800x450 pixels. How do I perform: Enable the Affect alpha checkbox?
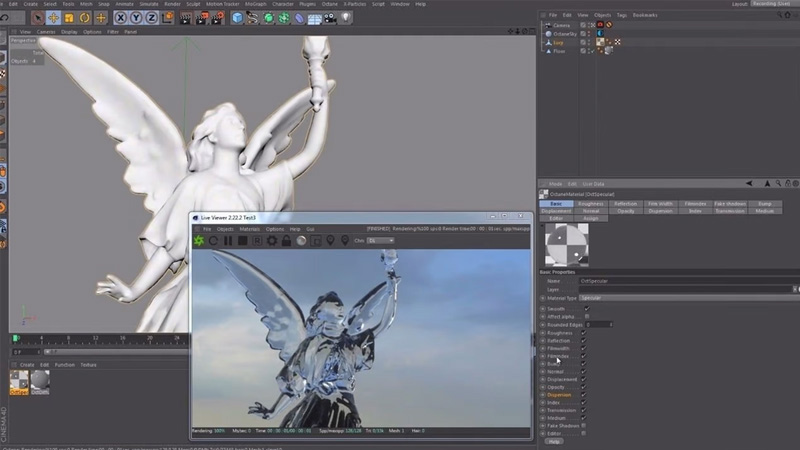coord(586,316)
